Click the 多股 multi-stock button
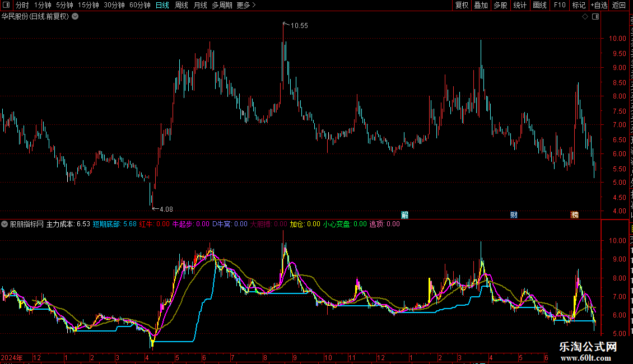 (x=500, y=5)
